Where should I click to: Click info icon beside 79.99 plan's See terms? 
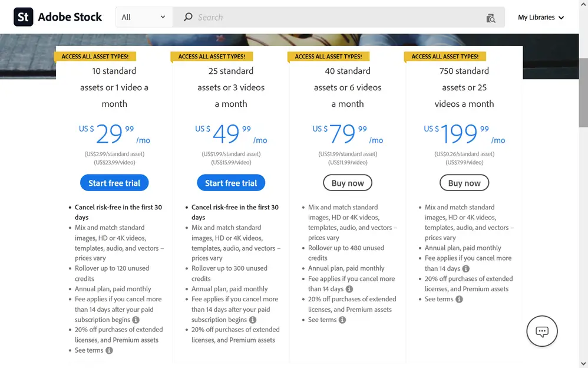tap(342, 320)
